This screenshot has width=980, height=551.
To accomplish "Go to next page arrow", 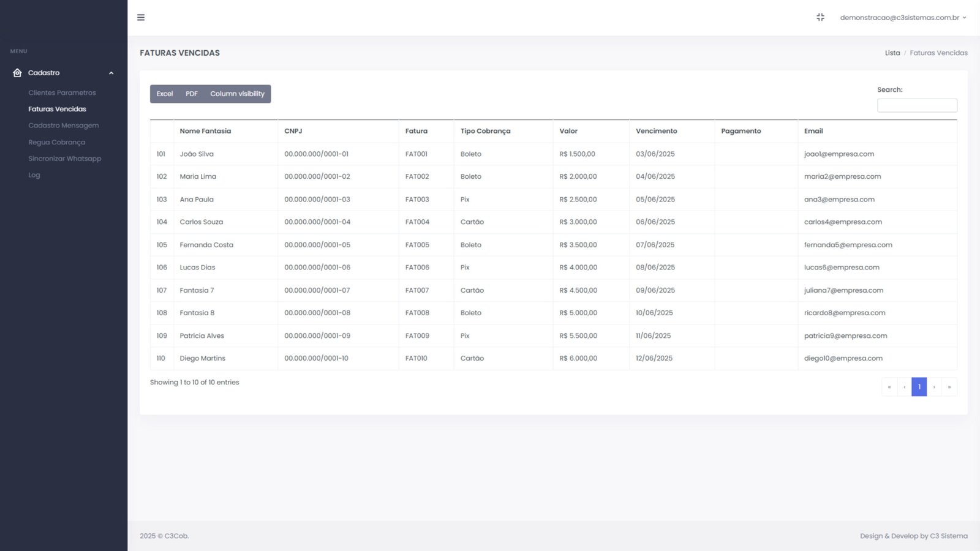I will pyautogui.click(x=934, y=387).
